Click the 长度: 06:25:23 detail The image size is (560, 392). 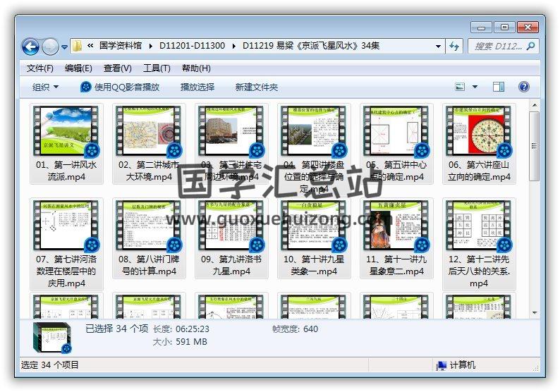pos(181,329)
